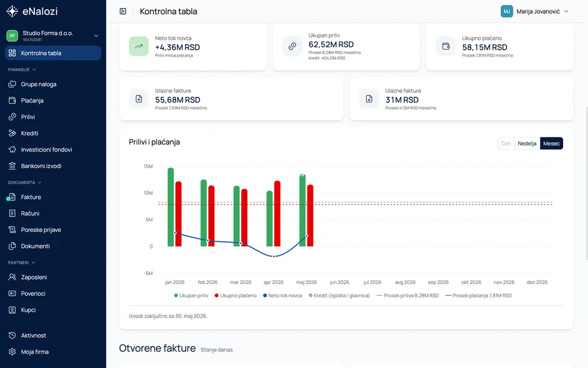Collapse the FINANSIJE section

[22, 69]
